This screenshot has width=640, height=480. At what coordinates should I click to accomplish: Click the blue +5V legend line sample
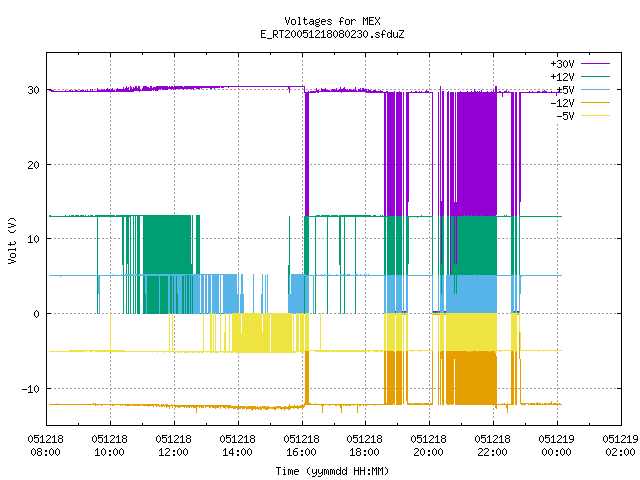coord(595,89)
